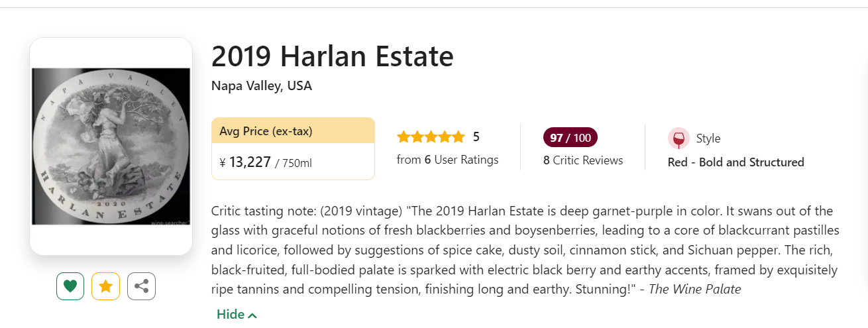The width and height of the screenshot is (868, 328).
Task: Click the user rating number 5
Action: coord(476,137)
